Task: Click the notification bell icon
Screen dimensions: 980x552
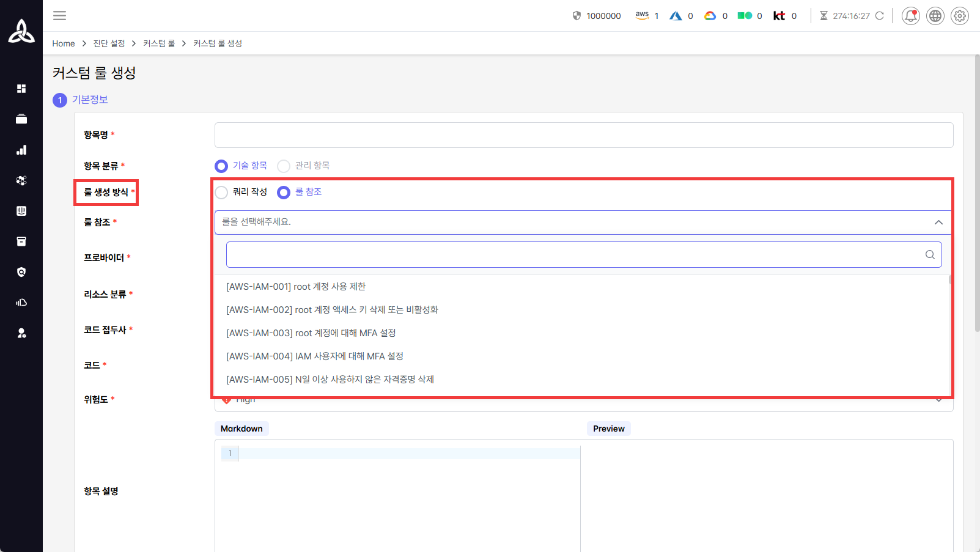Action: tap(910, 16)
